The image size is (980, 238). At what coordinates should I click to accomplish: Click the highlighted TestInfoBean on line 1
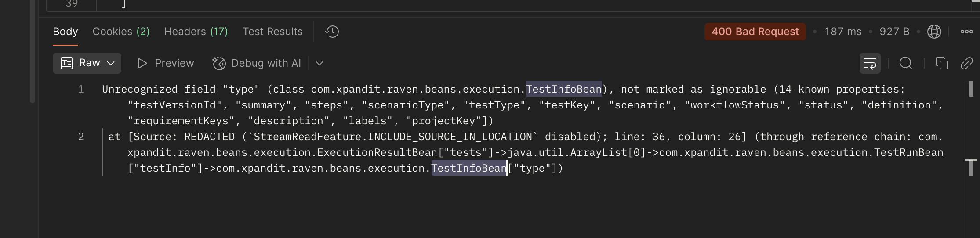(564, 89)
